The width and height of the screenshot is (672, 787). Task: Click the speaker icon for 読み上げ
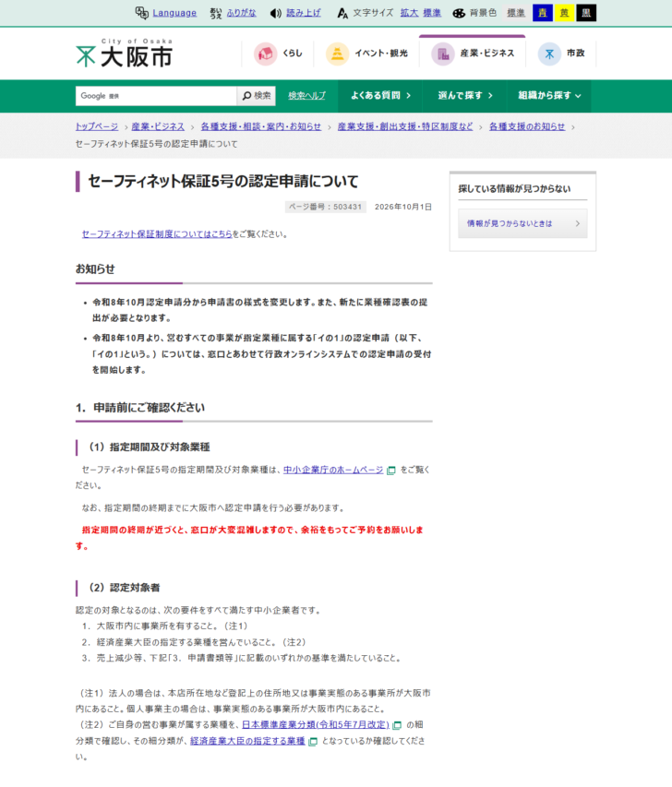point(276,13)
